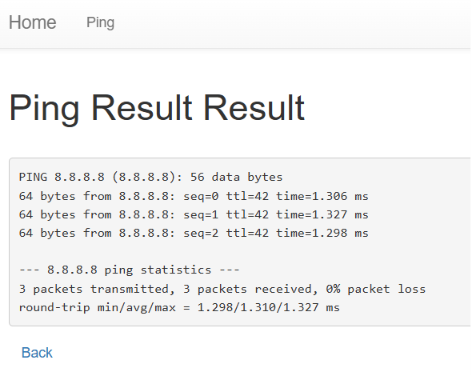Viewport: 471px width, 376px height.
Task: Click the seq=2 reply line
Action: point(193,233)
